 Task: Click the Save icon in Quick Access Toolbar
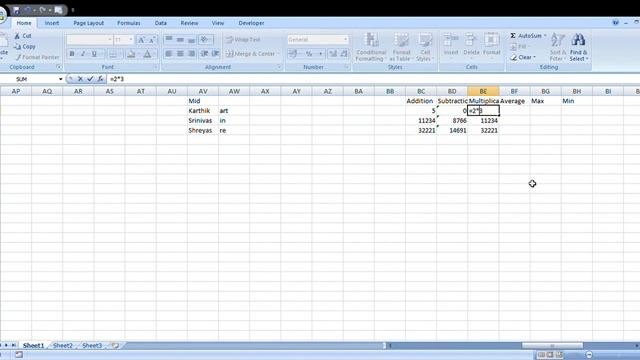pyautogui.click(x=16, y=10)
